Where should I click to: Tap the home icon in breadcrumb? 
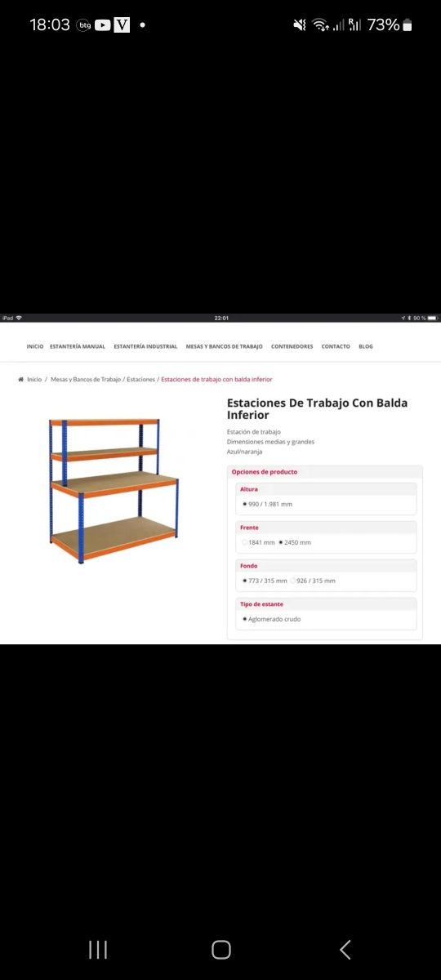point(21,380)
